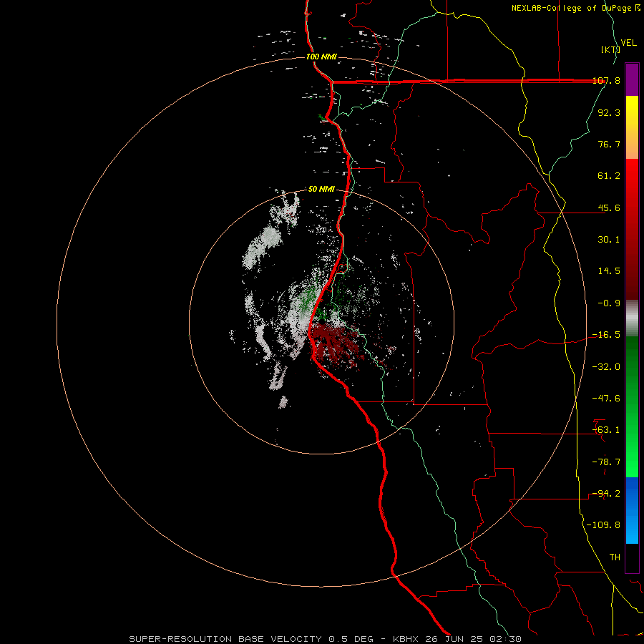Image resolution: width=644 pixels, height=644 pixels.
Task: Click the 45.6 legend value
Action: click(x=609, y=208)
